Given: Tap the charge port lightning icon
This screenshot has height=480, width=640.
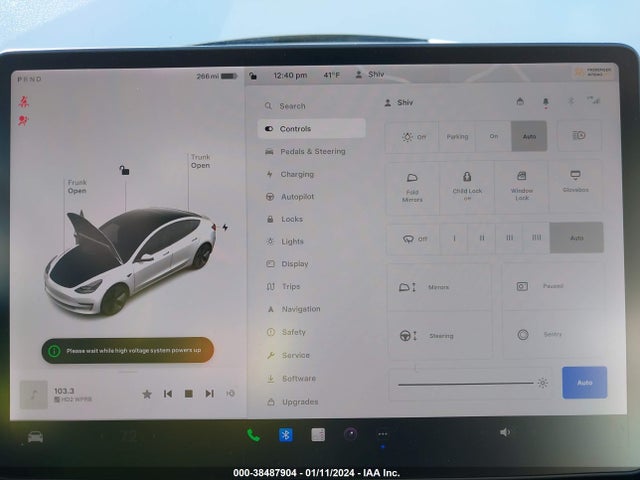Looking at the screenshot, I should (x=225, y=227).
